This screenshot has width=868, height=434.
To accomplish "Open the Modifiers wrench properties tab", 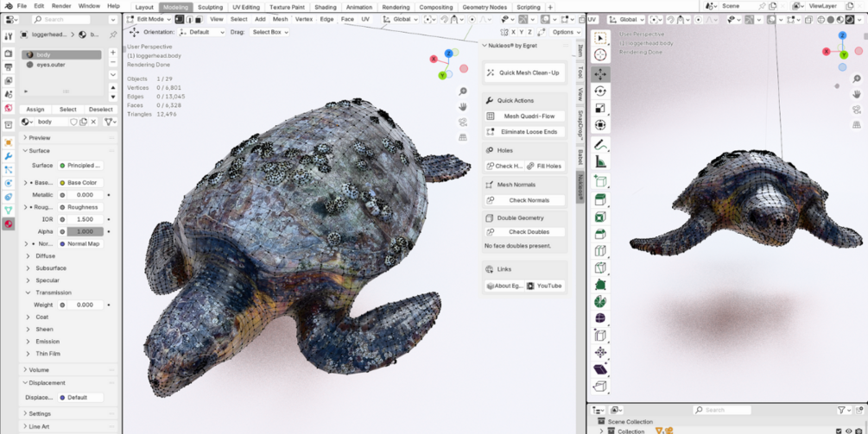I will tap(9, 156).
